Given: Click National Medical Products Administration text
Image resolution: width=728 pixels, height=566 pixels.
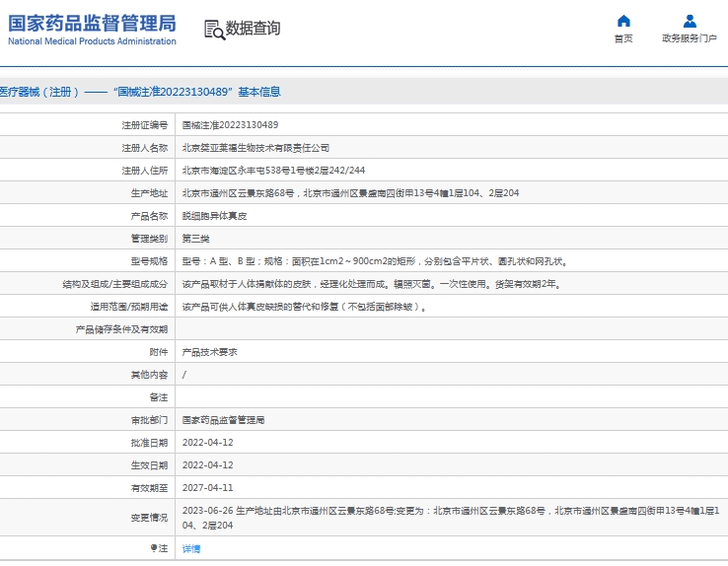Looking at the screenshot, I should (92, 41).
